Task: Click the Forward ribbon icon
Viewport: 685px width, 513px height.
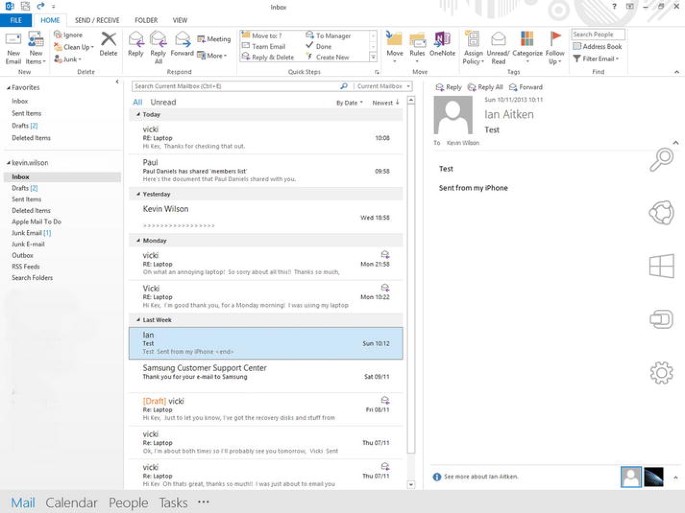Action: [183, 40]
